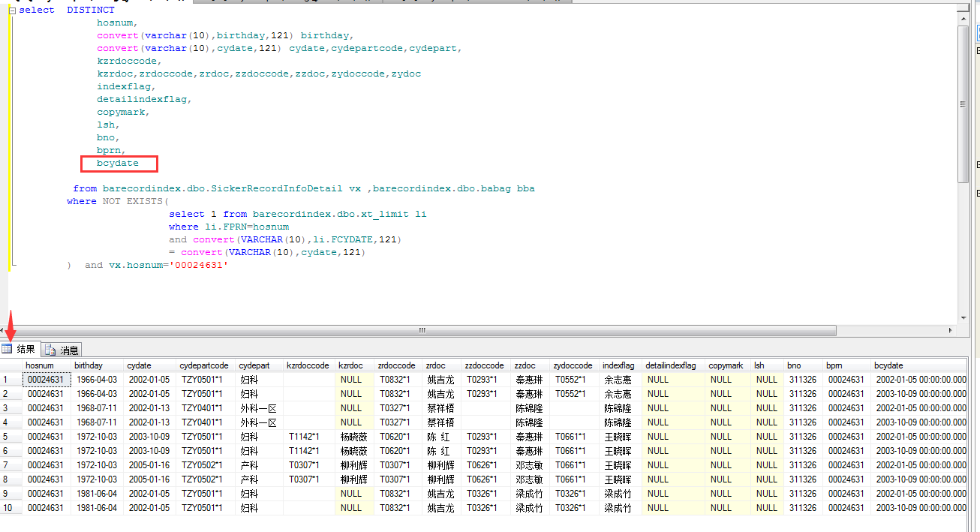This screenshot has width=980, height=532.
Task: Click zzdoccode T0626*1 in row 8
Action: coord(486,479)
